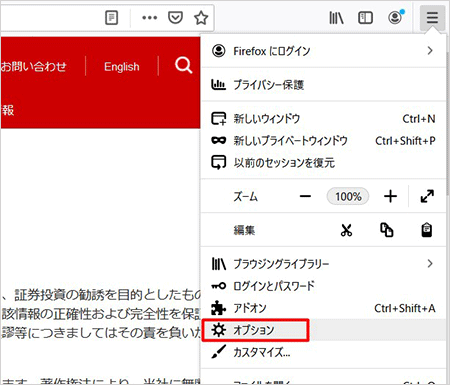The width and height of the screenshot is (450, 385).
Task: Toggle the sidebar toolbar icon
Action: [x=365, y=18]
